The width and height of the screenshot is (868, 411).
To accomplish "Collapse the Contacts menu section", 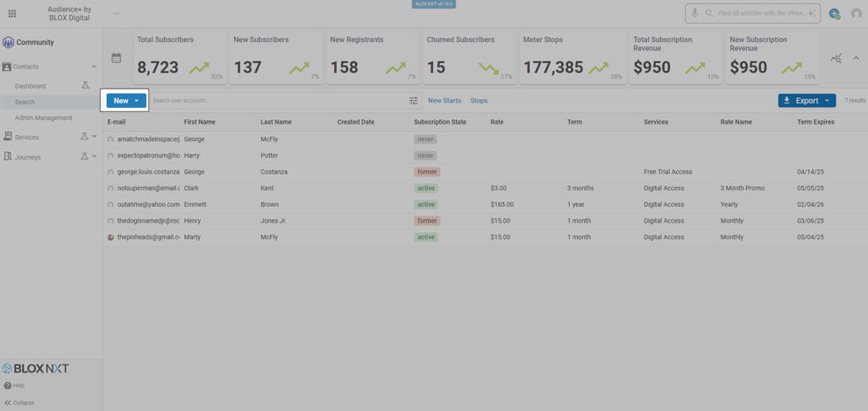I will (x=94, y=67).
